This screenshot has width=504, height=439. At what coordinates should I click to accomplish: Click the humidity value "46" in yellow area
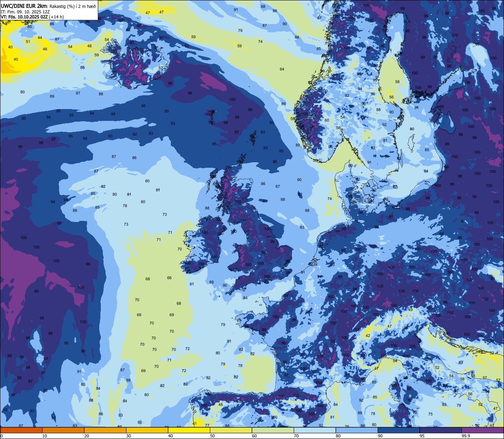tap(45, 49)
